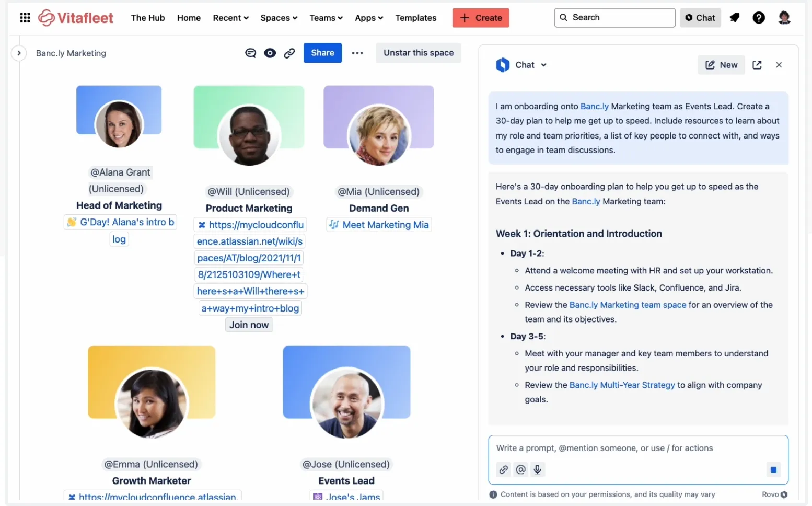Focus the chat prompt input field
Viewport: 812px width, 506px height.
pyautogui.click(x=638, y=448)
